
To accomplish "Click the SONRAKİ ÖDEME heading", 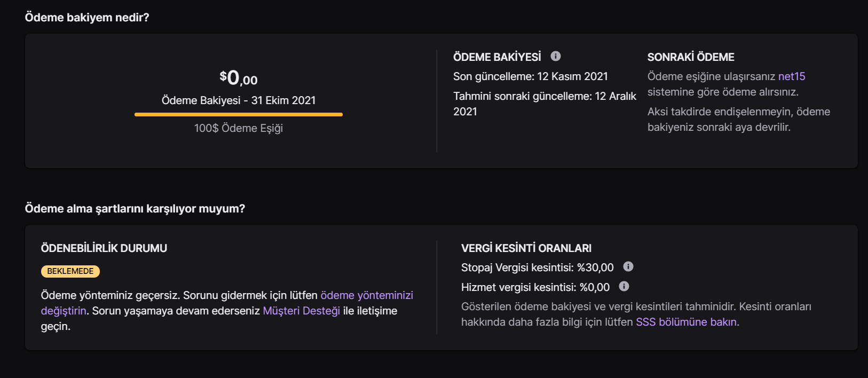I will pyautogui.click(x=691, y=57).
